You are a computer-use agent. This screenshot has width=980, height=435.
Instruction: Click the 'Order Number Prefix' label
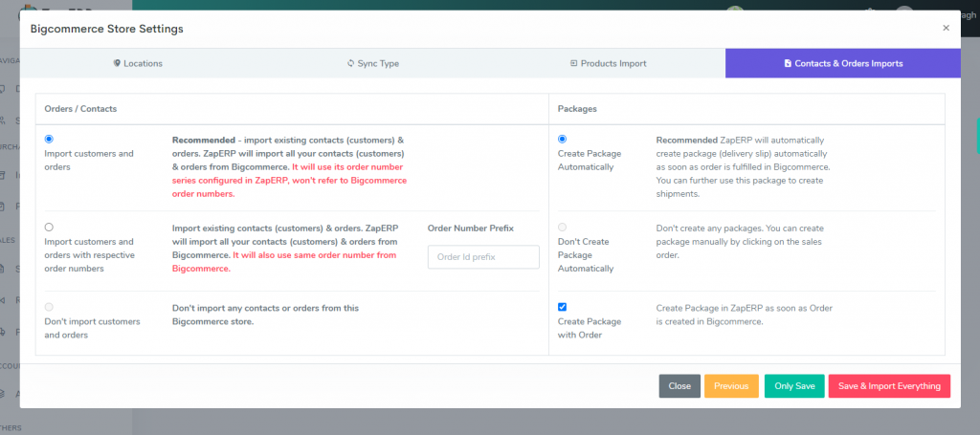click(471, 228)
